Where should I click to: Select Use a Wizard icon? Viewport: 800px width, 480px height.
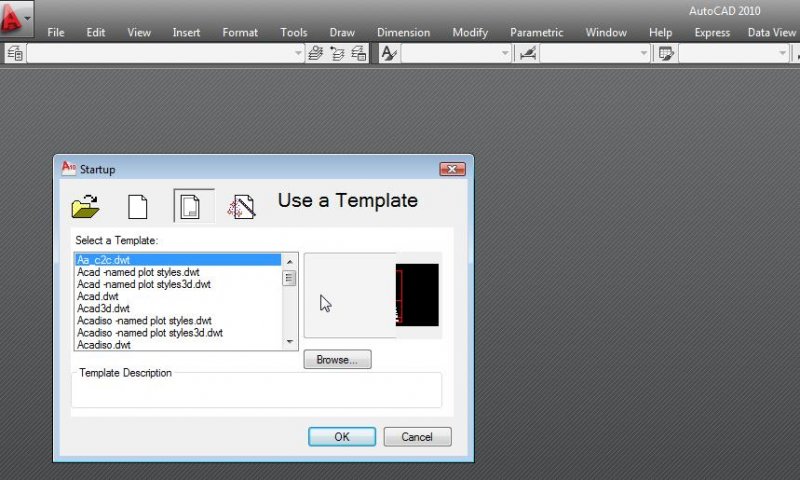(242, 207)
